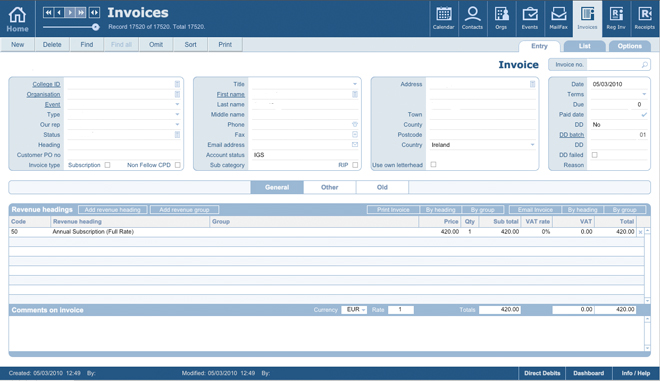660x381 pixels.
Task: Open Info / Help from the footer
Action: coord(636,373)
